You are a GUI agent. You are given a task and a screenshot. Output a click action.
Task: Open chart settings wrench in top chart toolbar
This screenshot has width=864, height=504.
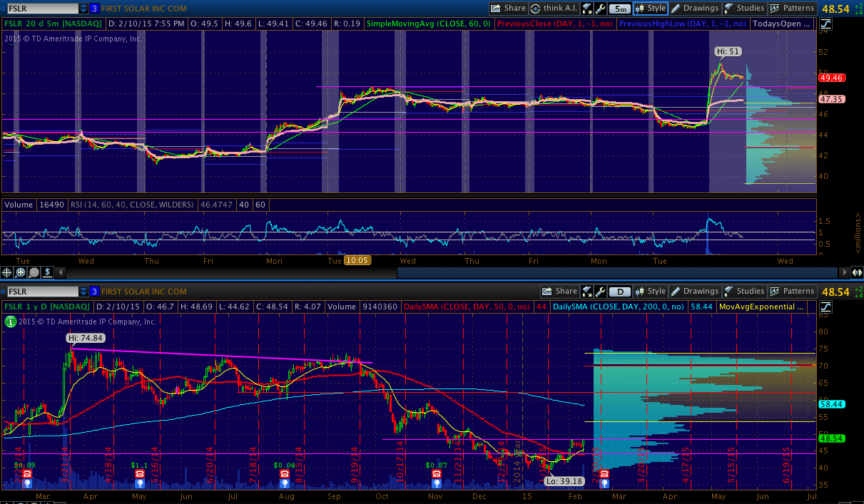pos(600,9)
